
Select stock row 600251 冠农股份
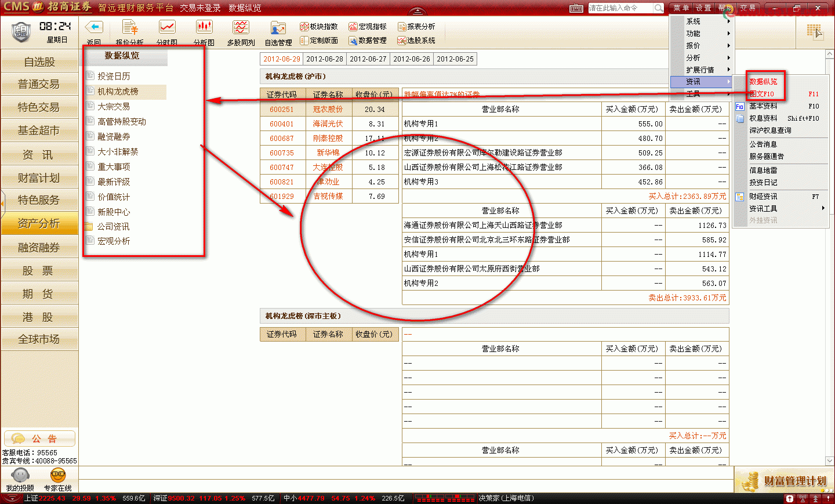click(x=329, y=109)
